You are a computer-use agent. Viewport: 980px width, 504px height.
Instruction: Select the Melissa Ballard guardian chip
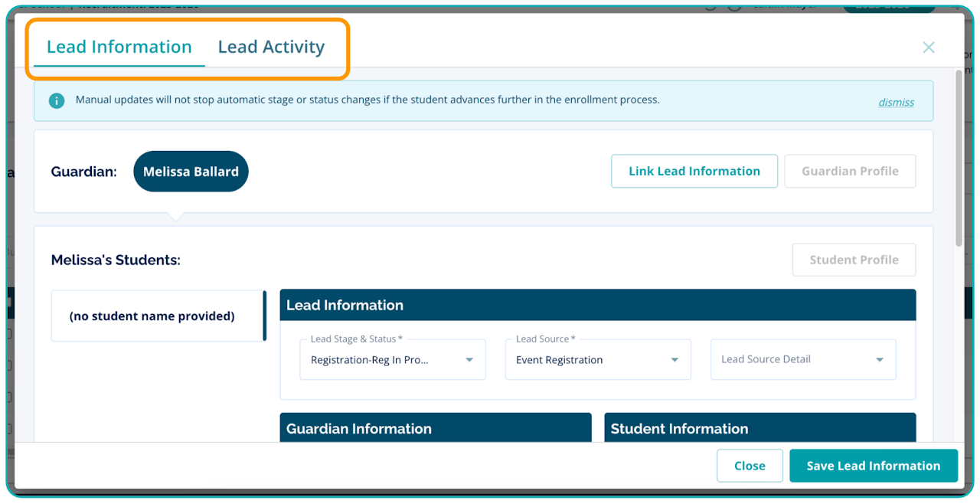tap(191, 172)
